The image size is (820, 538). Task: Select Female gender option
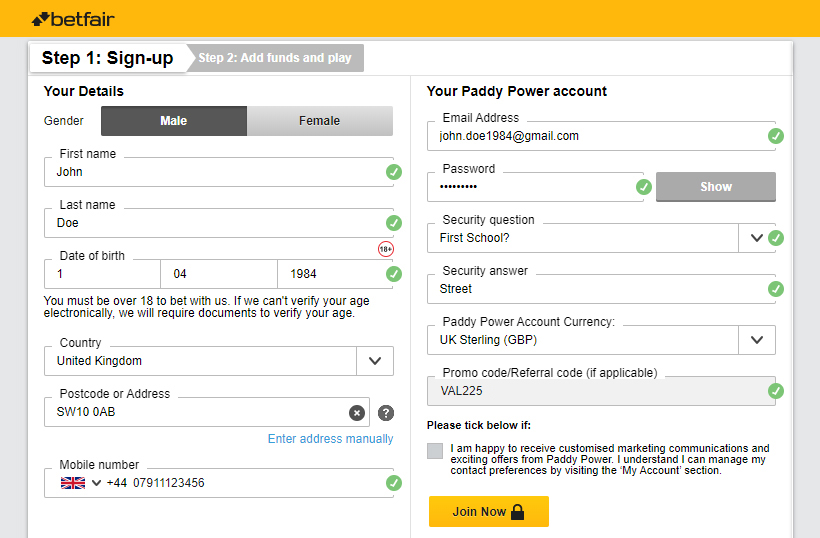tap(320, 121)
